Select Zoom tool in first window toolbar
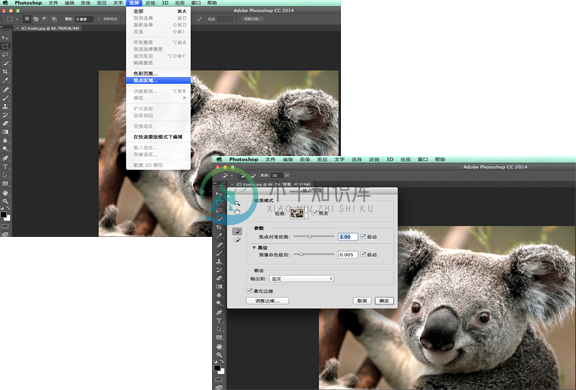This screenshot has height=390, width=576. tap(5, 201)
